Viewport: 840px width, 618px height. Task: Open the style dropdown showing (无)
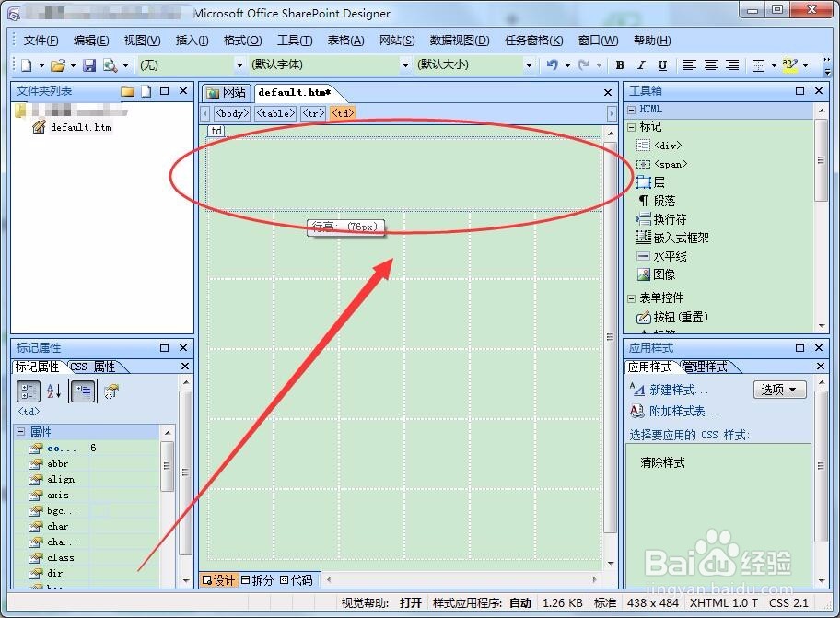(x=239, y=64)
